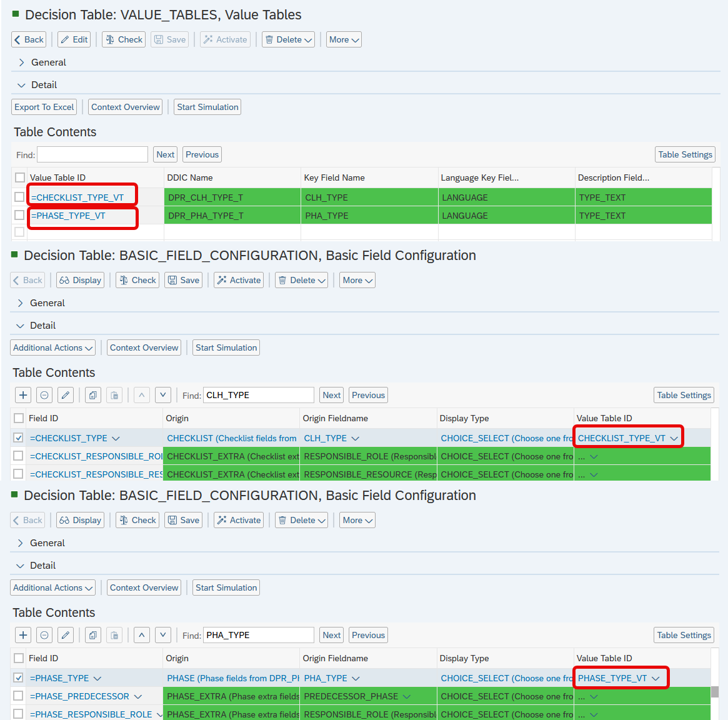The image size is (728, 720).
Task: Open the More menu in the VALUE_TABLES toolbar
Action: (x=344, y=39)
